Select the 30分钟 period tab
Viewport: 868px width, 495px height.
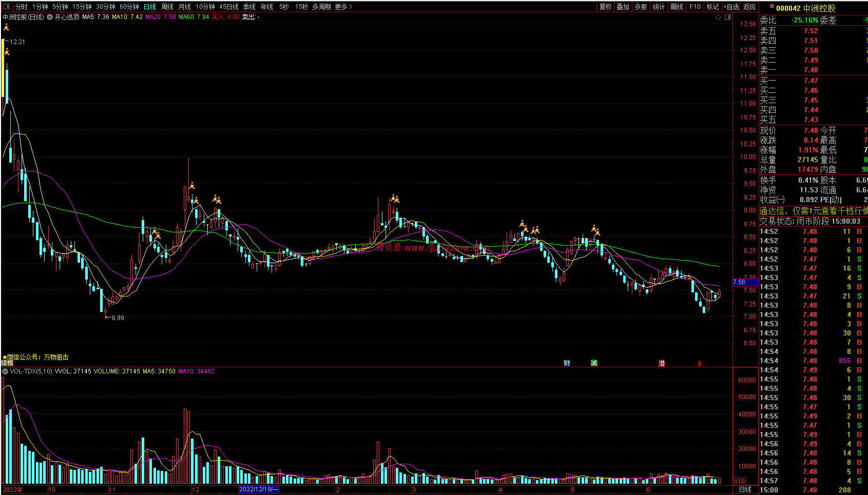pos(106,7)
